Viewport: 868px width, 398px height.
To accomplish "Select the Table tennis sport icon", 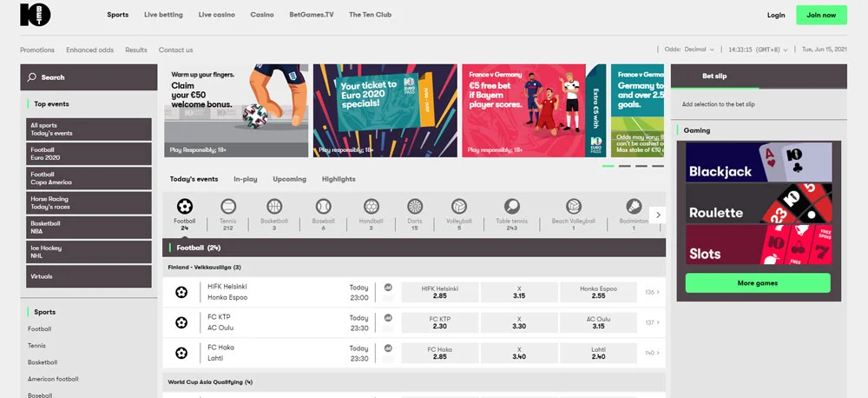I will tap(512, 207).
